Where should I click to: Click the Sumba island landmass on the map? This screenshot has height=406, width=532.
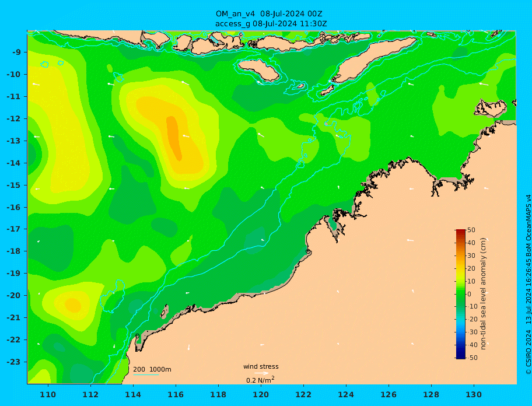coord(260,69)
